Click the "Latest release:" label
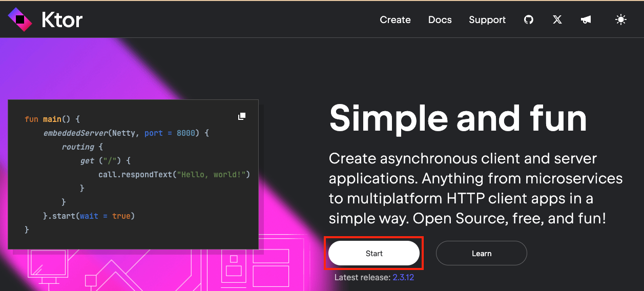 pos(362,277)
